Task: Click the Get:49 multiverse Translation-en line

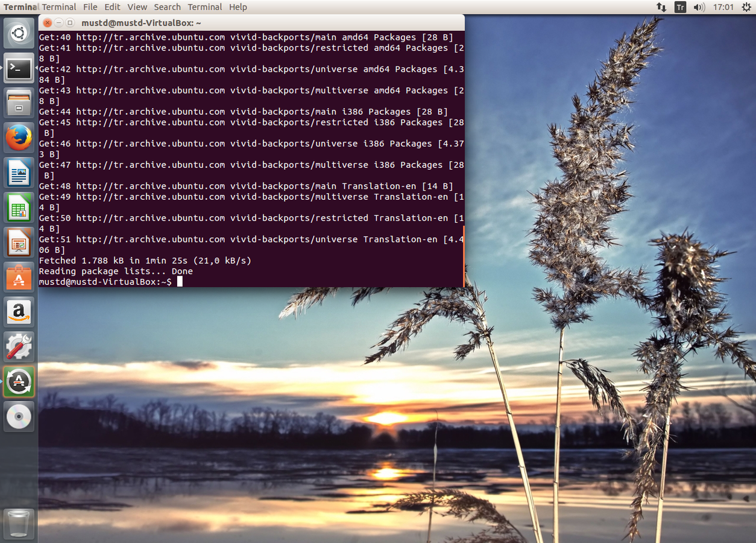Action: pyautogui.click(x=250, y=202)
